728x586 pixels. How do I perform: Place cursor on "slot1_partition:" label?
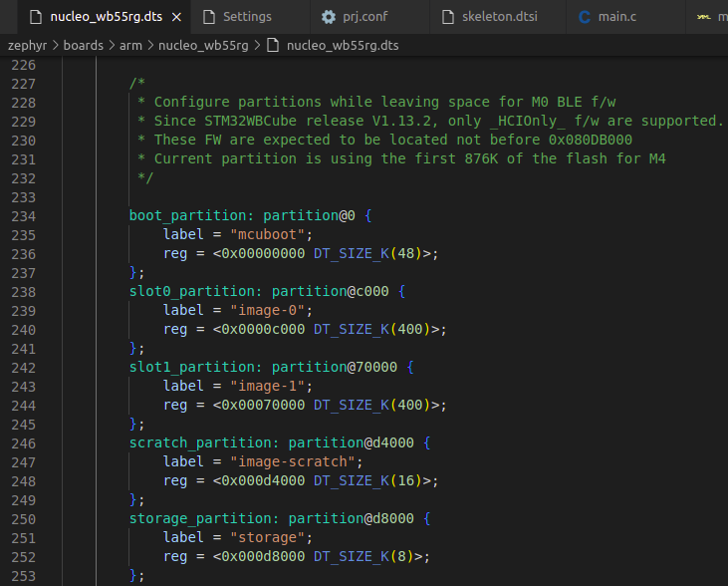point(196,367)
